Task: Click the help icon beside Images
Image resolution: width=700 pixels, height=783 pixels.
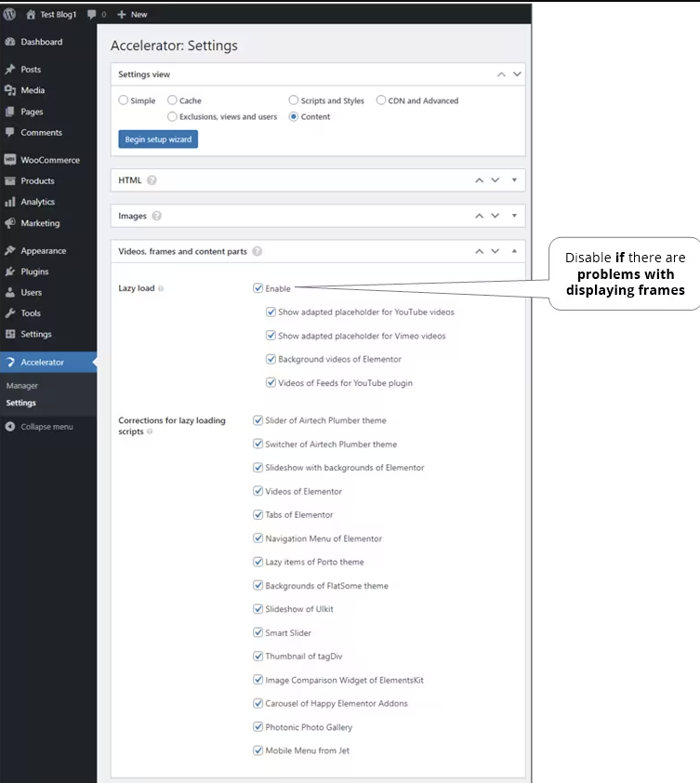Action: click(x=157, y=216)
